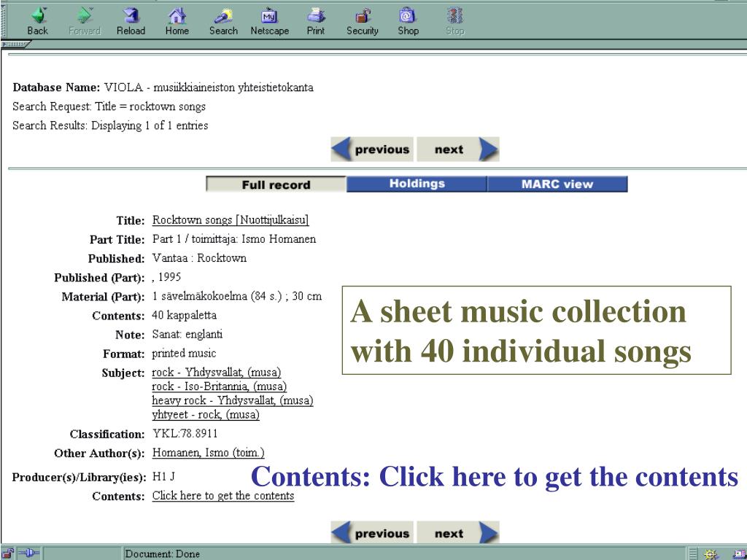Switch to the MARC view tab
This screenshot has height=560, width=747.
(x=557, y=184)
